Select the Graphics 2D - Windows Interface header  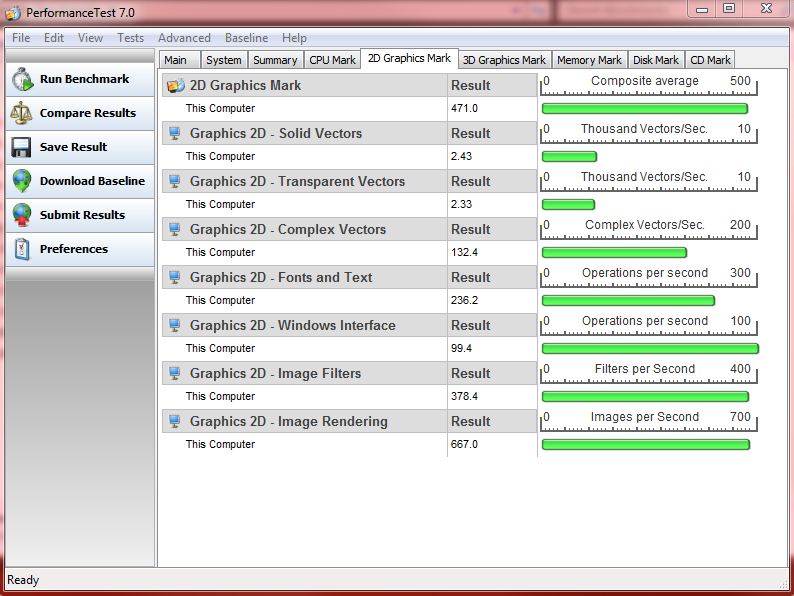[304, 325]
